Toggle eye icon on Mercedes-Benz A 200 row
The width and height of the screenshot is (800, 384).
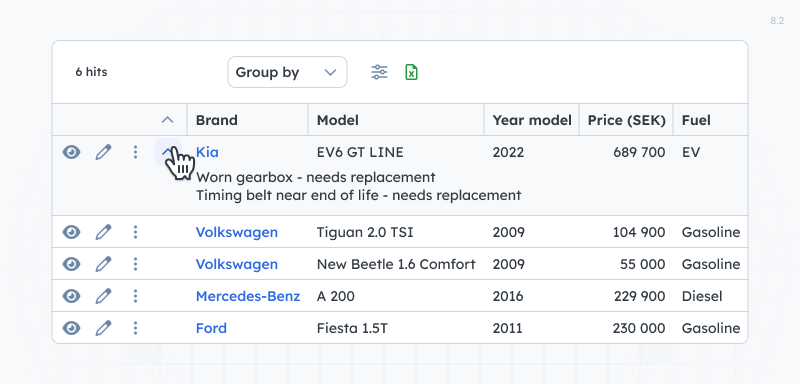pyautogui.click(x=71, y=296)
